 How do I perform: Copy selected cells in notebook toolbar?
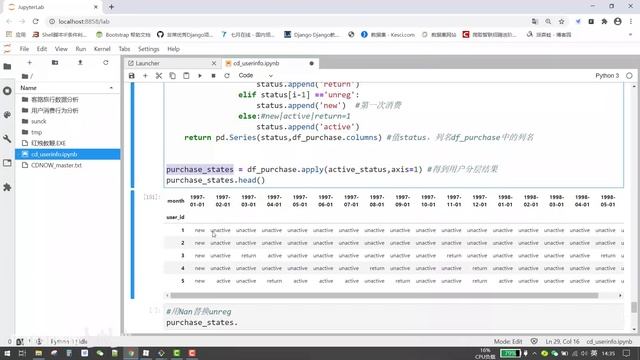coord(173,76)
